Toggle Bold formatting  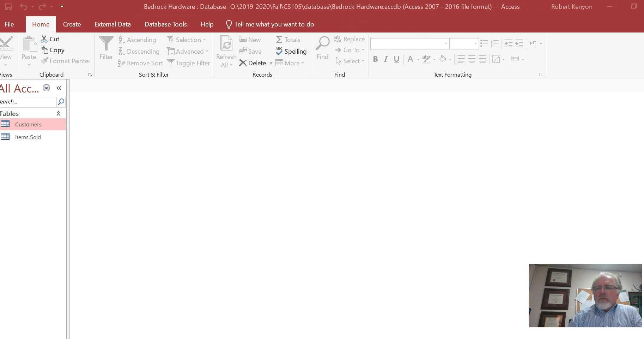point(375,59)
